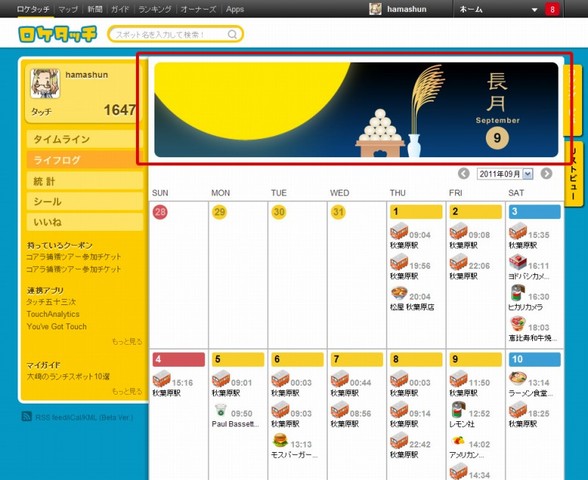Open train icon at 09:08 on day 2
588x480 pixels.
click(x=458, y=231)
